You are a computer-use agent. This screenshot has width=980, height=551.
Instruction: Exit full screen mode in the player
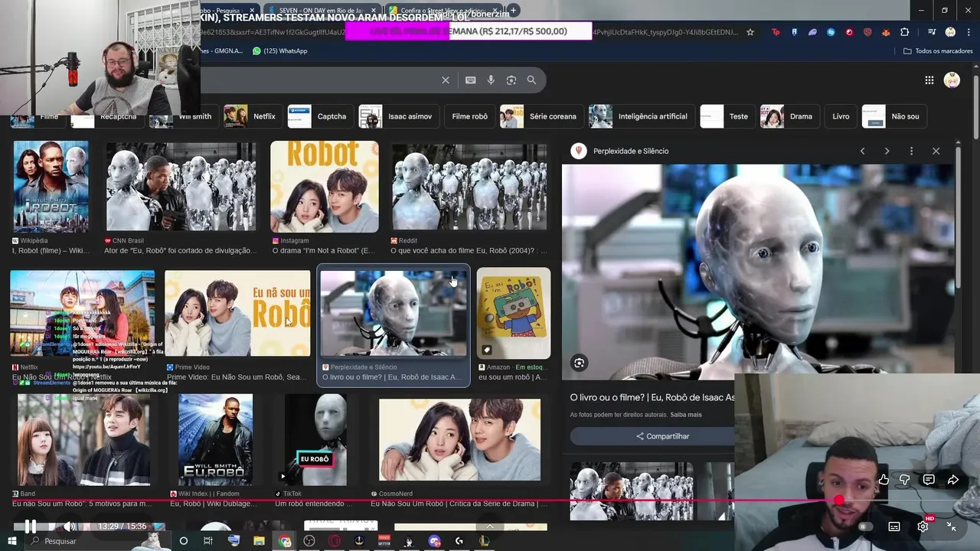[951, 527]
